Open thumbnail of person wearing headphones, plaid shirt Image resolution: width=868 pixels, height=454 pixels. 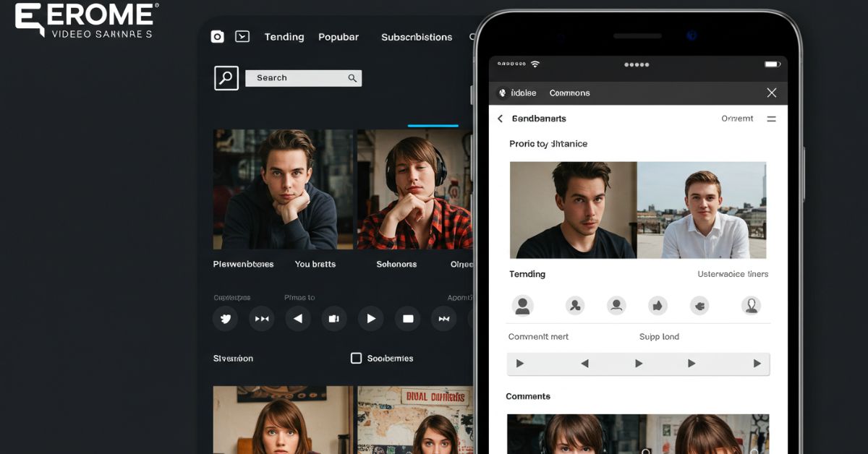[414, 189]
